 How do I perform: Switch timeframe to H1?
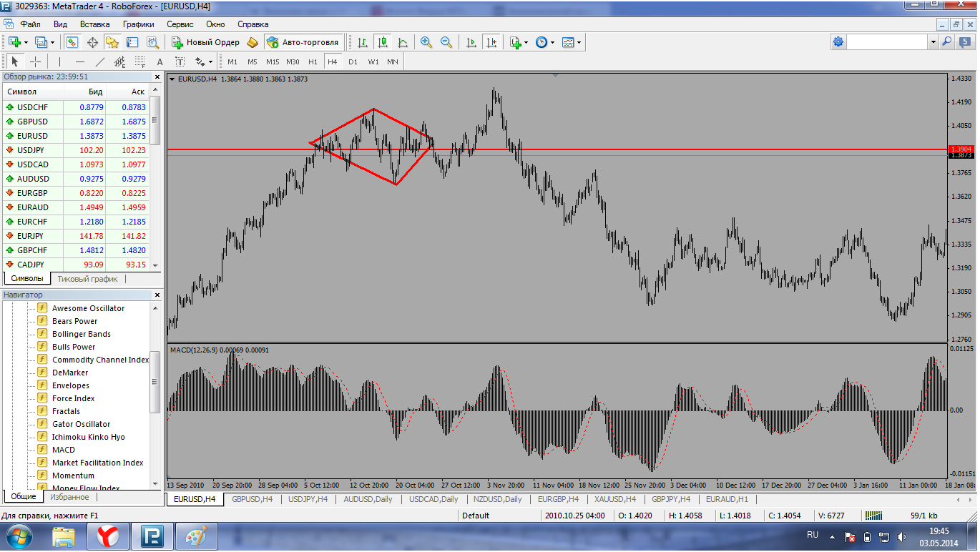(x=313, y=61)
